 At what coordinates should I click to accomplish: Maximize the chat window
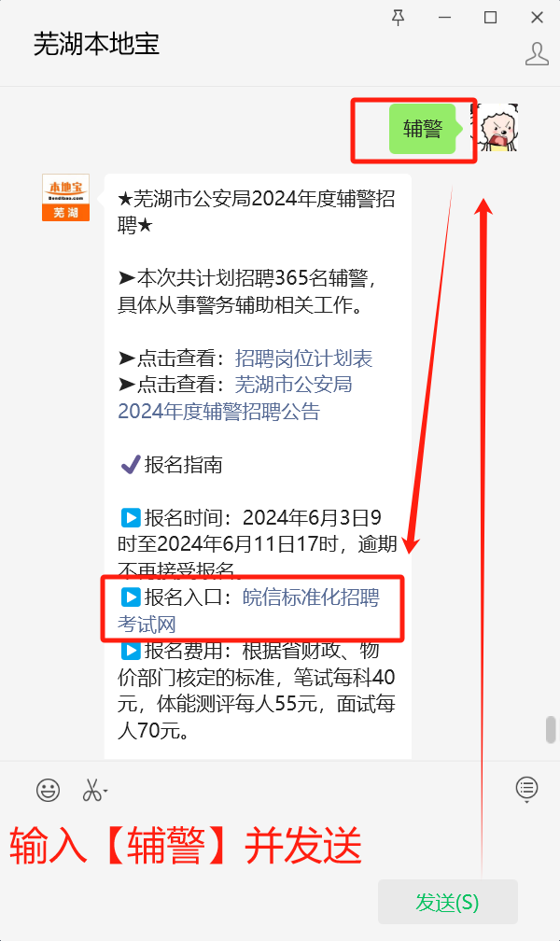coord(490,18)
